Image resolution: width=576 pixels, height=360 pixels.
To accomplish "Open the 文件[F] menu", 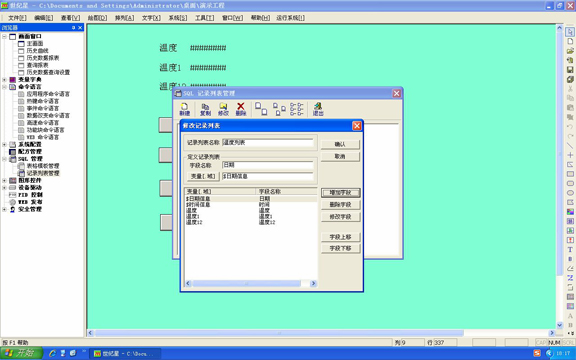I will (17, 18).
